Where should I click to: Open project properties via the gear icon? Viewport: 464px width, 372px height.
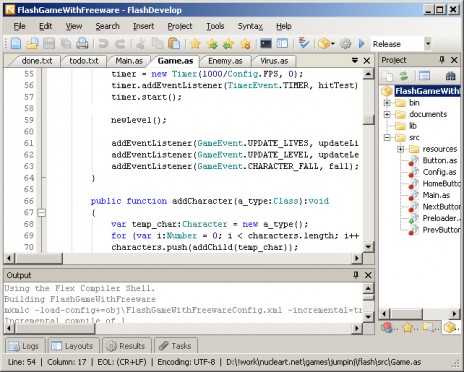coord(345,44)
